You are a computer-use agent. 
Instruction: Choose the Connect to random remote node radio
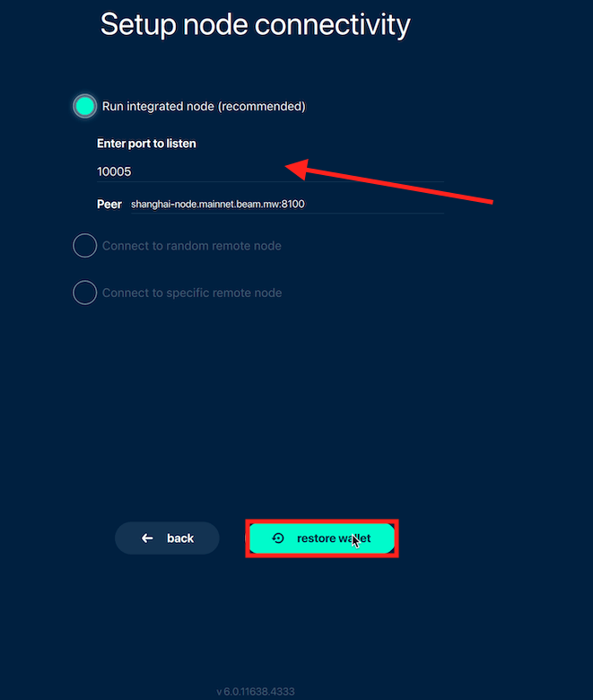tap(84, 246)
